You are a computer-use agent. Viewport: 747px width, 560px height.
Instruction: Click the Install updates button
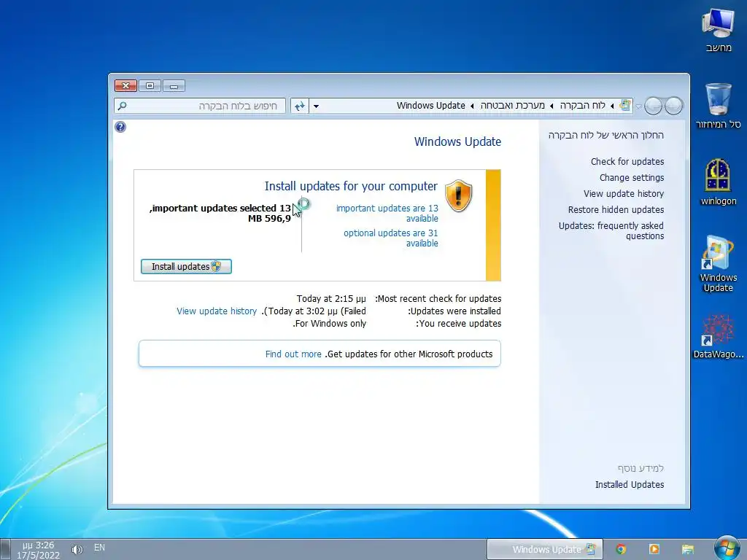pyautogui.click(x=186, y=267)
